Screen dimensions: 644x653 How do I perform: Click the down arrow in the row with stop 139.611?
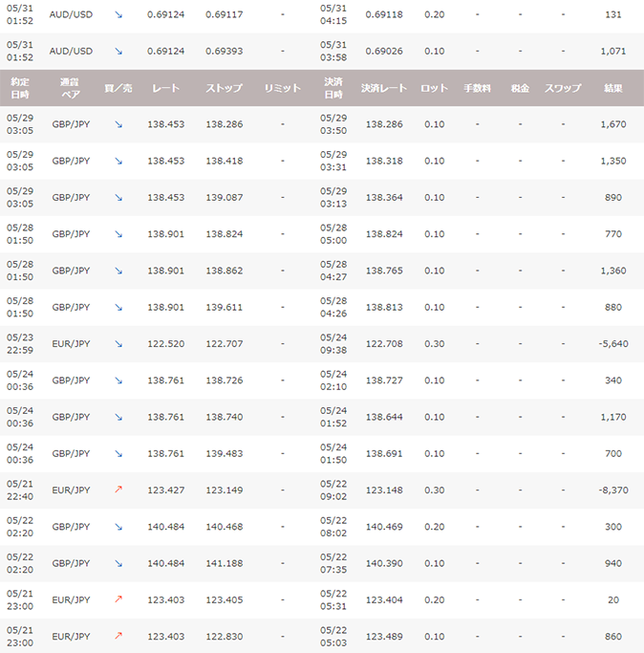118,307
